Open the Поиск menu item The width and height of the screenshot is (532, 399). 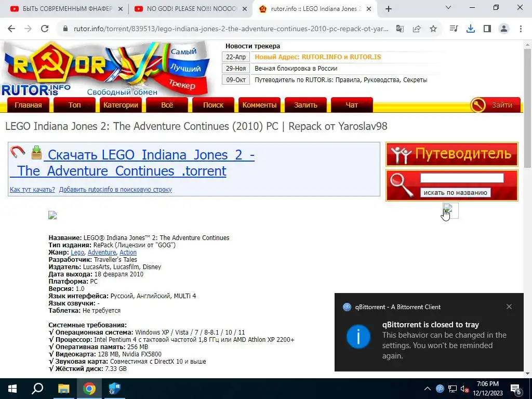[x=213, y=105]
